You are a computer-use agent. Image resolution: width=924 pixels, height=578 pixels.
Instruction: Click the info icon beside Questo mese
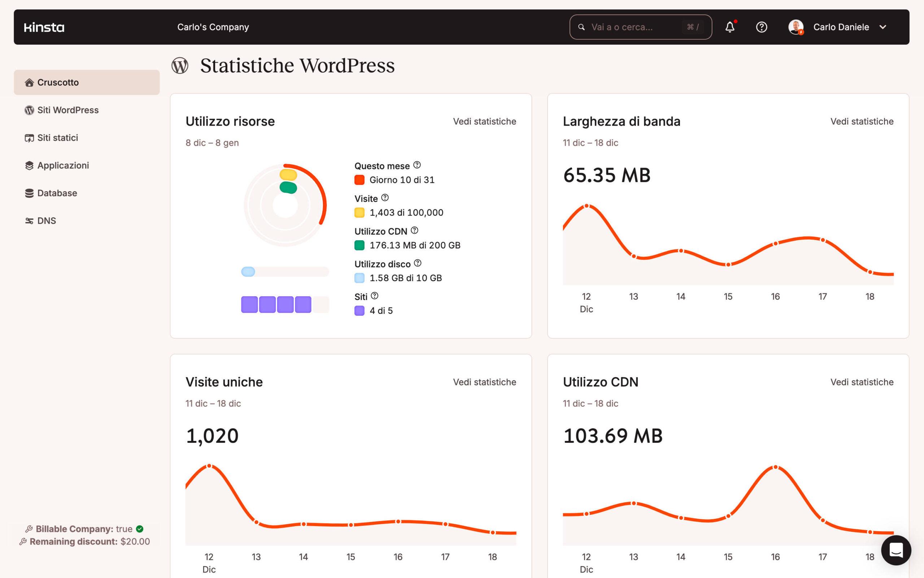tap(417, 165)
